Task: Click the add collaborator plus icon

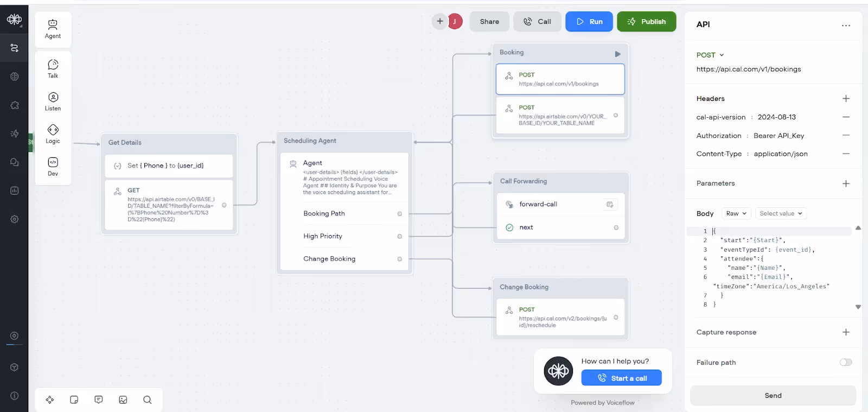Action: click(440, 21)
